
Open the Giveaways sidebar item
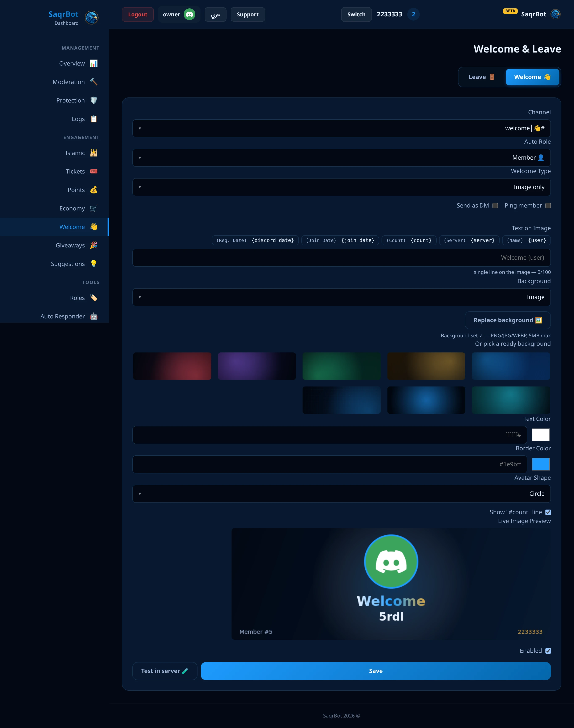point(54,245)
